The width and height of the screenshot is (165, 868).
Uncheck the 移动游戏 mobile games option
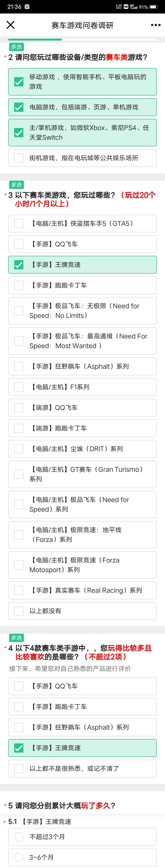coord(82,82)
